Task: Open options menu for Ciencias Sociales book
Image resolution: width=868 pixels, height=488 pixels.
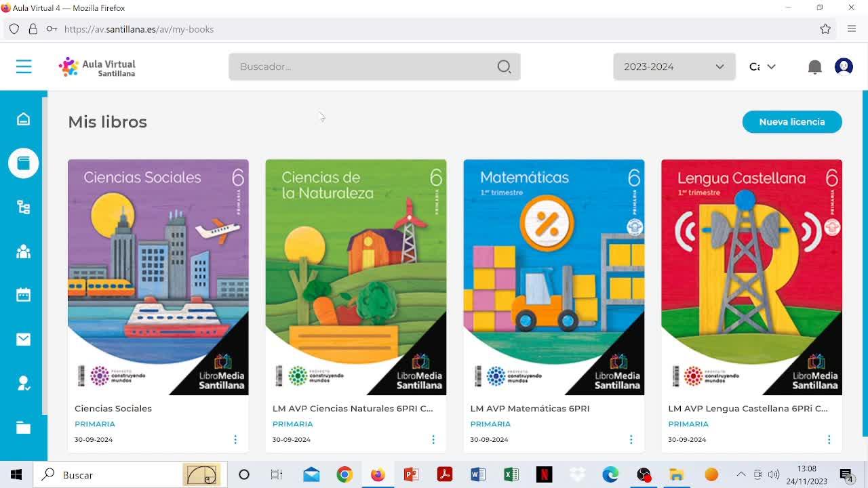Action: [235, 440]
